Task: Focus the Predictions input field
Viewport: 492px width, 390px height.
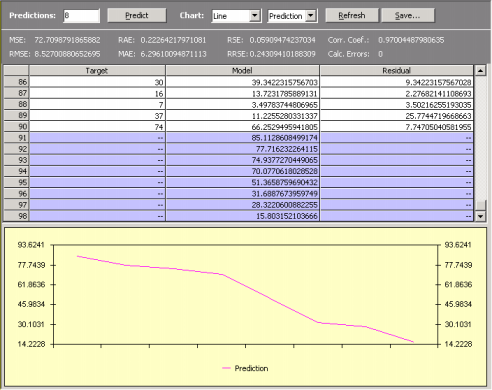Action: 81,16
